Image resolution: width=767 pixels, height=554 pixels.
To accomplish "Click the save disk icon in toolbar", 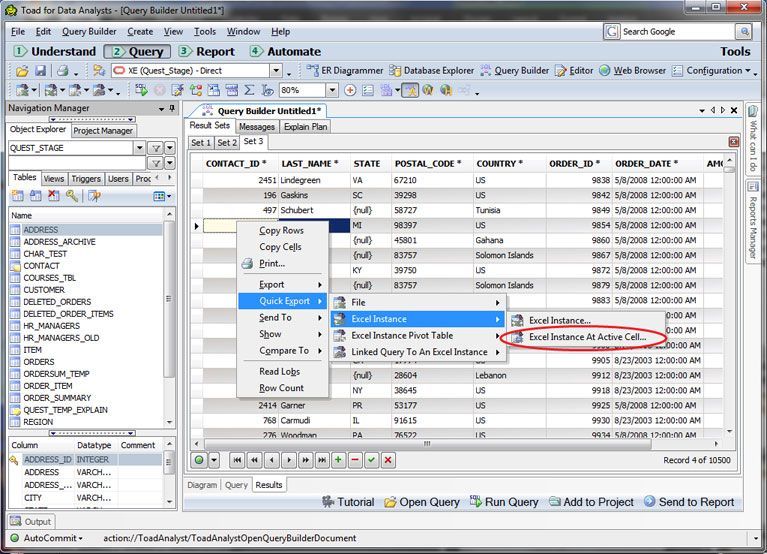I will (x=40, y=71).
